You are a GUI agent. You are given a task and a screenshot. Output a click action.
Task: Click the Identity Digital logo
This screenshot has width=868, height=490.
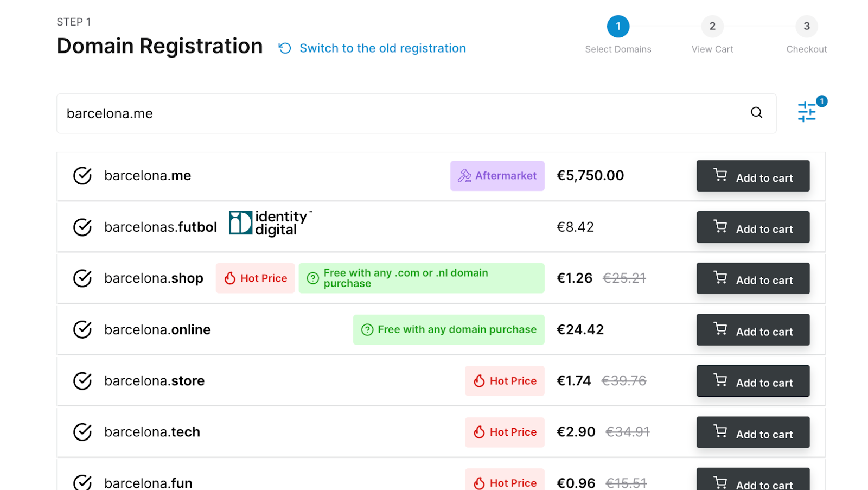[x=270, y=223]
